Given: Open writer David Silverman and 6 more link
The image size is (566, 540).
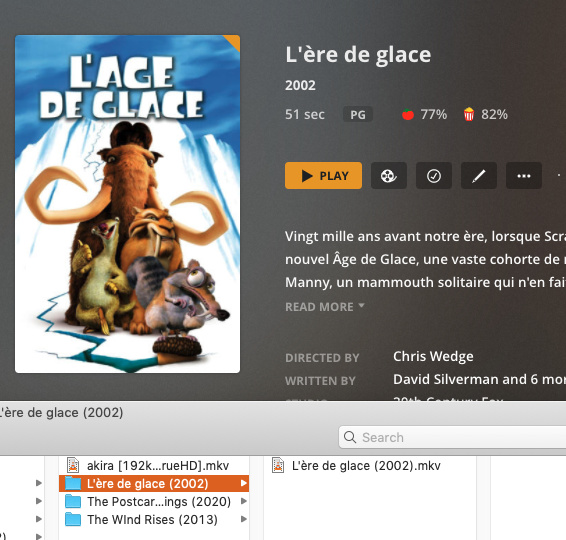Looking at the screenshot, I should tap(479, 379).
